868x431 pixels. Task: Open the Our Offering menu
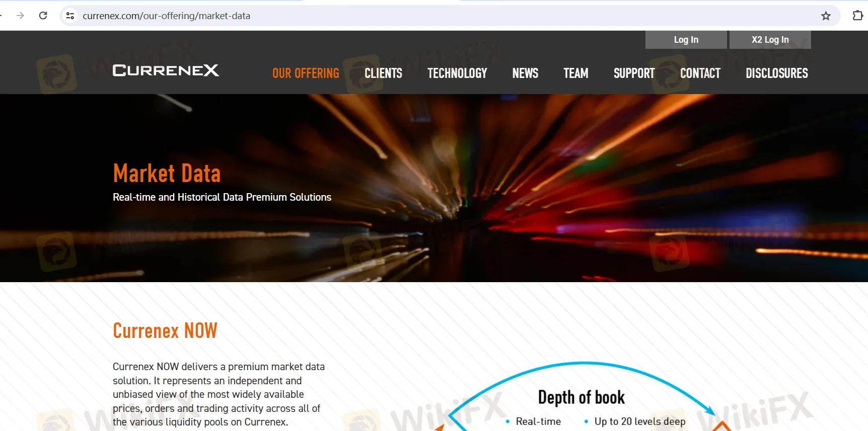pyautogui.click(x=306, y=73)
